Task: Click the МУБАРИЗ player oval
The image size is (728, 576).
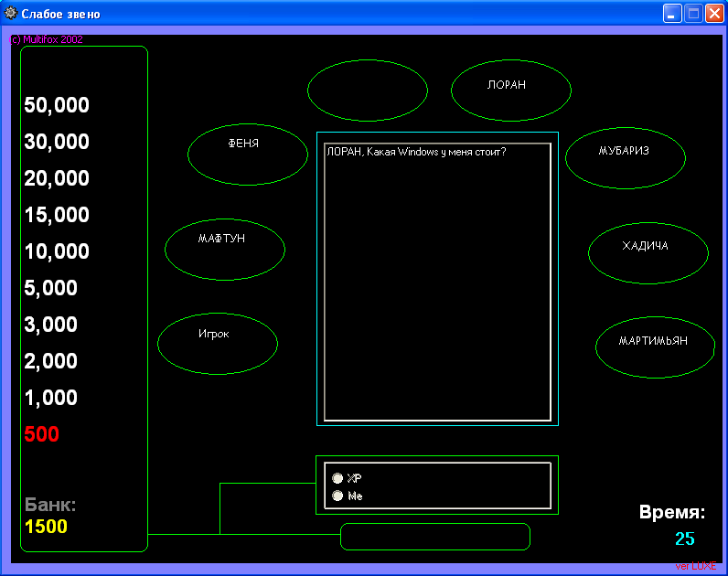Action: [625, 158]
